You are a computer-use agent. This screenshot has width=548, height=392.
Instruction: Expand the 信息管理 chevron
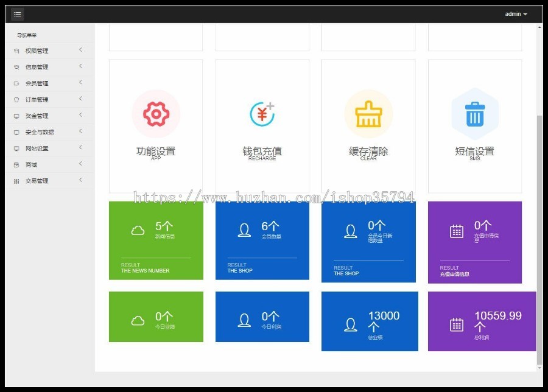[81, 66]
